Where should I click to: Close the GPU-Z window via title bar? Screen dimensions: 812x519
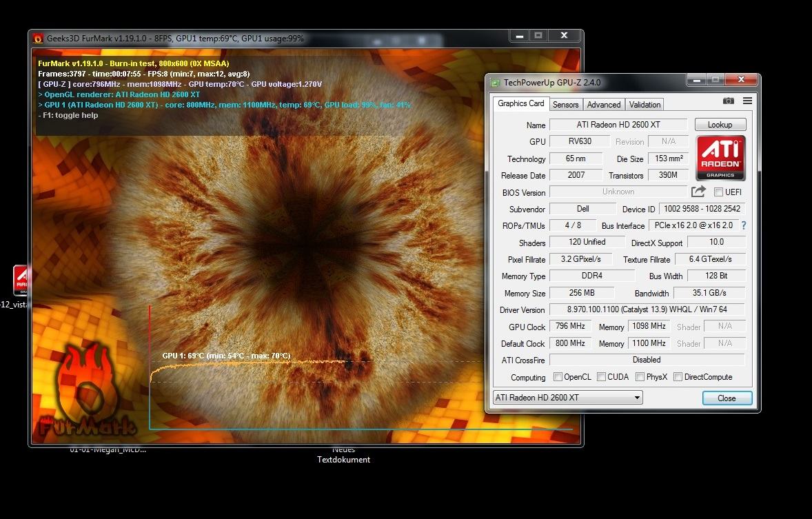pyautogui.click(x=741, y=80)
